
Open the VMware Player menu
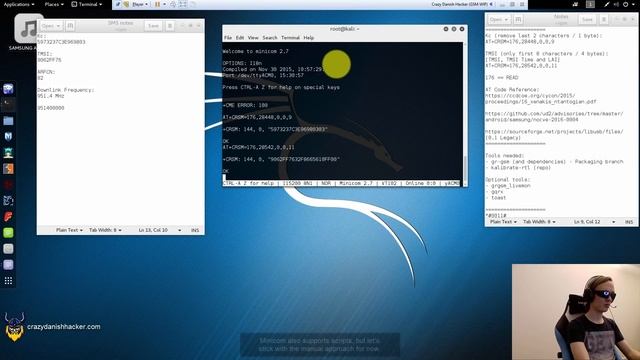click(140, 4)
